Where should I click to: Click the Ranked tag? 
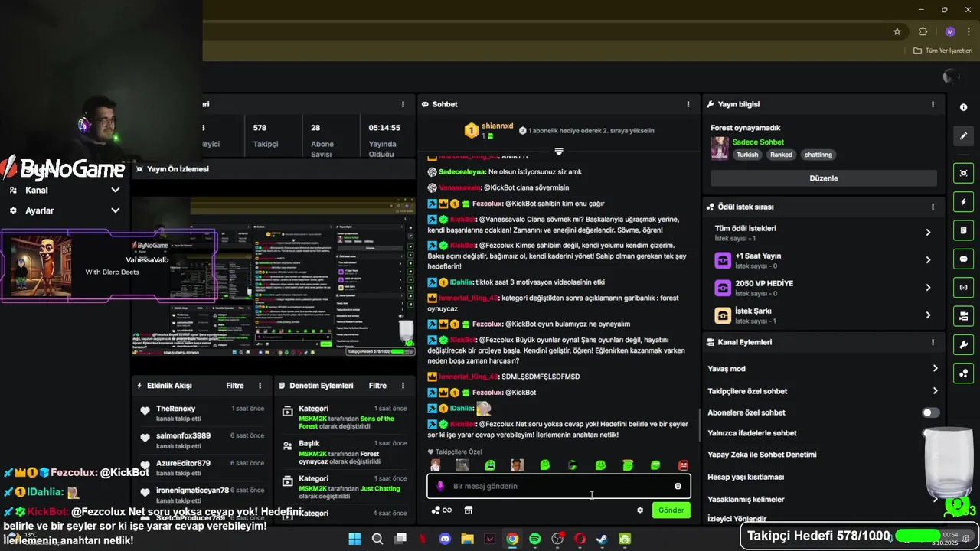pos(781,155)
